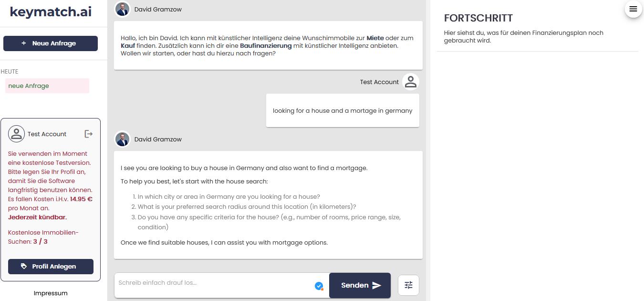Click the Test Account name in sidebar card
Viewport: 644px width, 301px height.
(47, 134)
